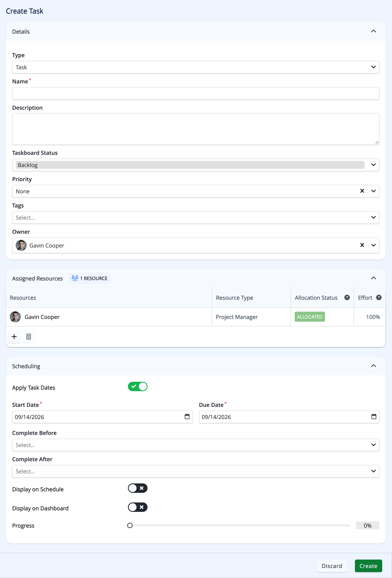The image size is (392, 578).
Task: Click the 1 RESOURCE people badge
Action: click(x=89, y=278)
